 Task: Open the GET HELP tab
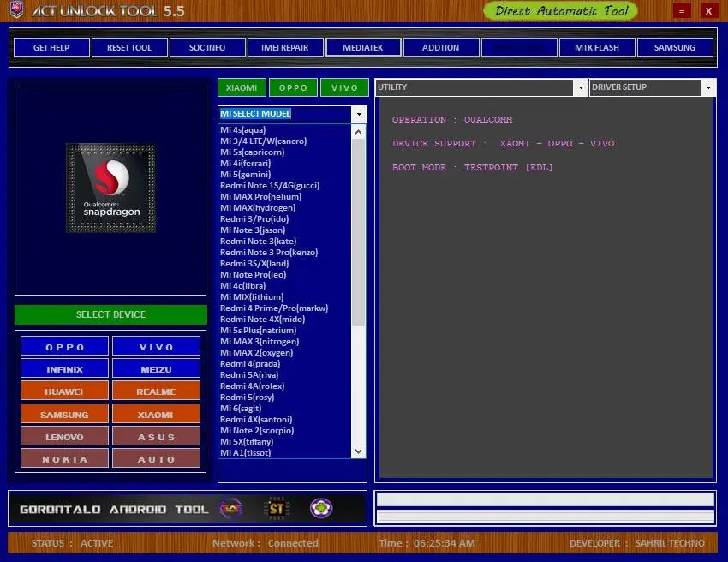[x=51, y=47]
